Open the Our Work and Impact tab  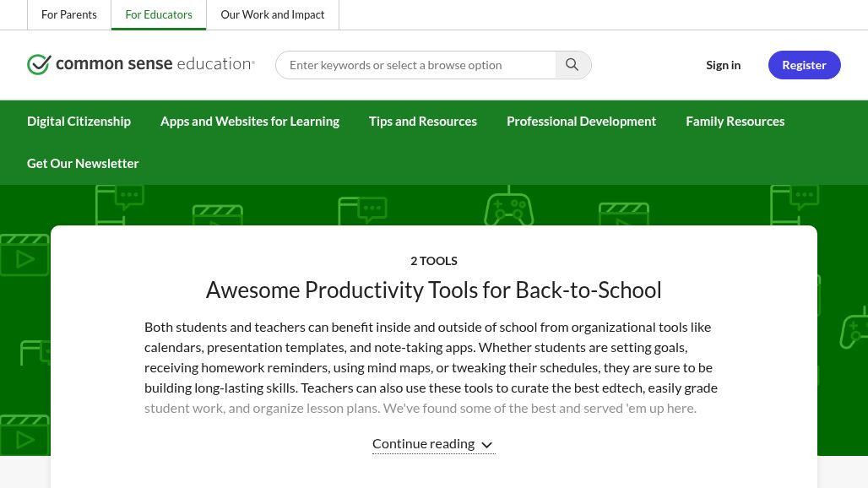coord(273,14)
